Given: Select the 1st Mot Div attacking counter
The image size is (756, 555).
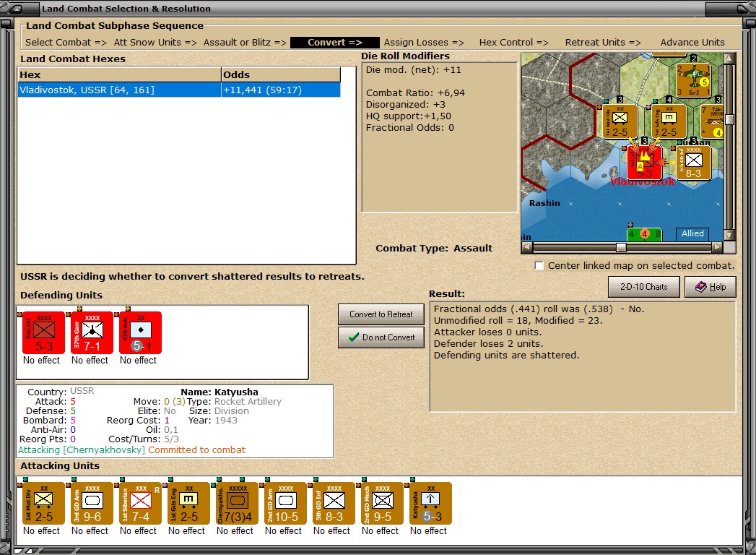Looking at the screenshot, I should tap(41, 504).
